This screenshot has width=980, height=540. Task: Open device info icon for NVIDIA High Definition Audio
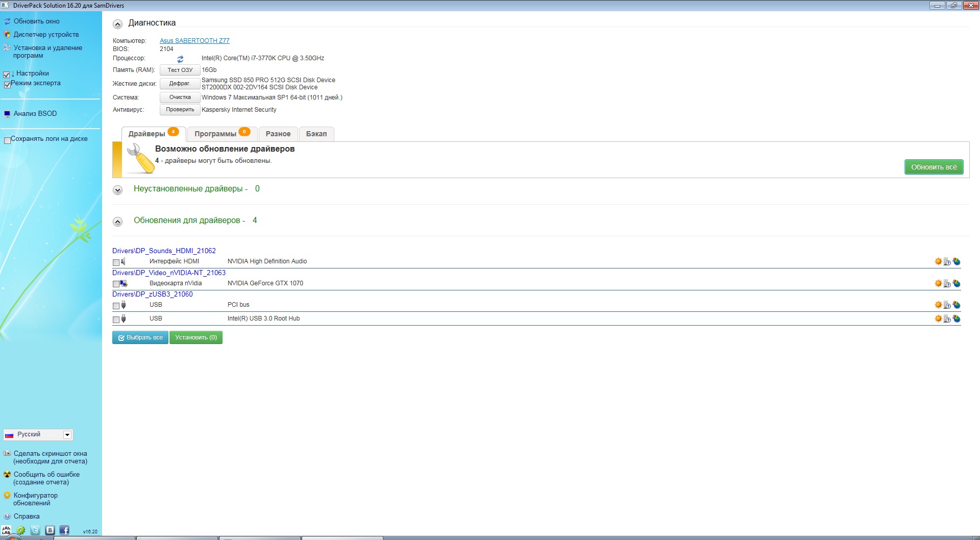(947, 261)
